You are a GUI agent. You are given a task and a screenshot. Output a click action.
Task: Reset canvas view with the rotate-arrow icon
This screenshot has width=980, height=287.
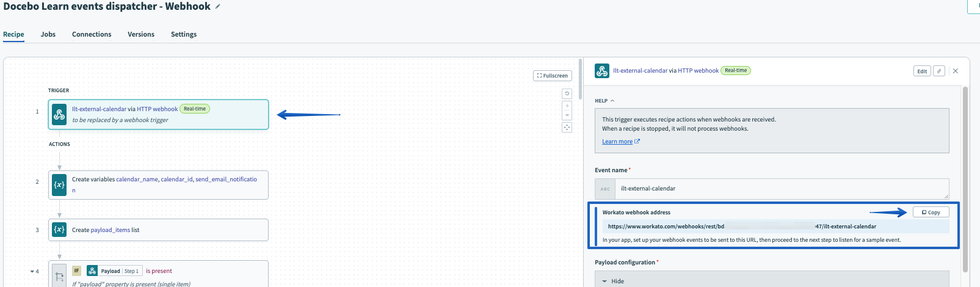(x=567, y=93)
